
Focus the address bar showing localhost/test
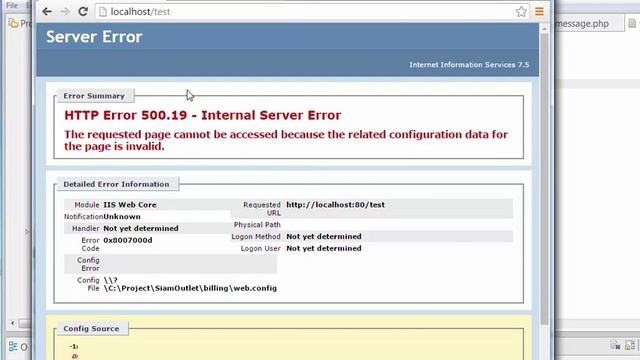coord(312,11)
